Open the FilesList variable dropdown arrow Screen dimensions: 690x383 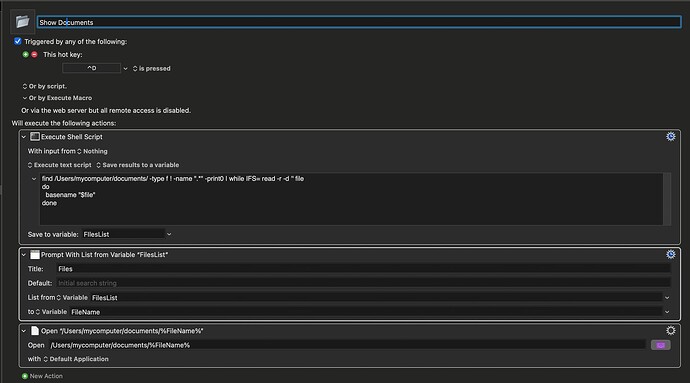coord(667,298)
